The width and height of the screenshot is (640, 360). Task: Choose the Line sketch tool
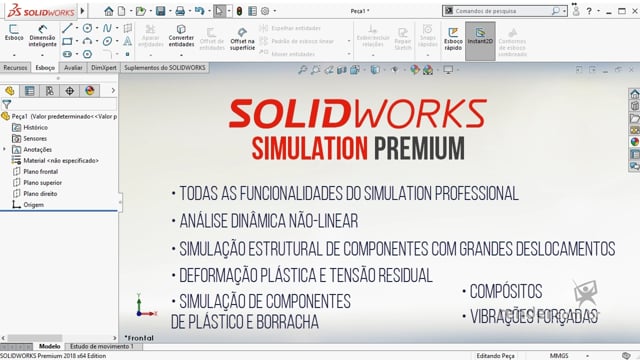click(x=67, y=28)
